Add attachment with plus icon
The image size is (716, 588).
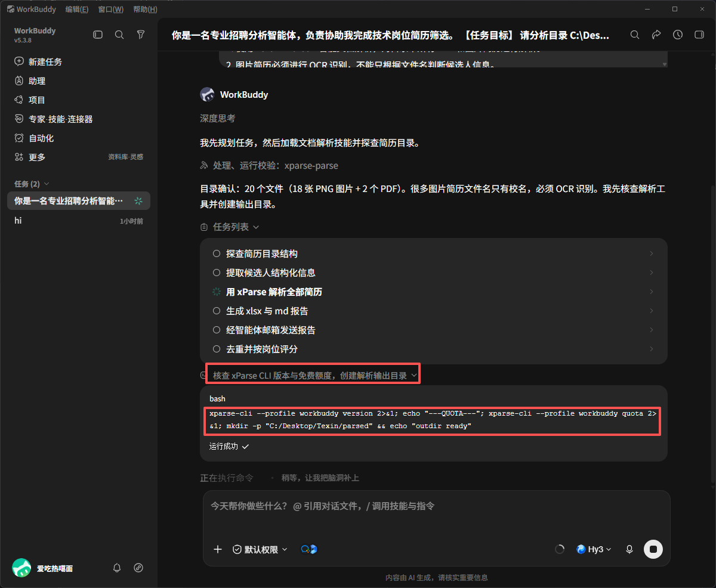point(218,549)
